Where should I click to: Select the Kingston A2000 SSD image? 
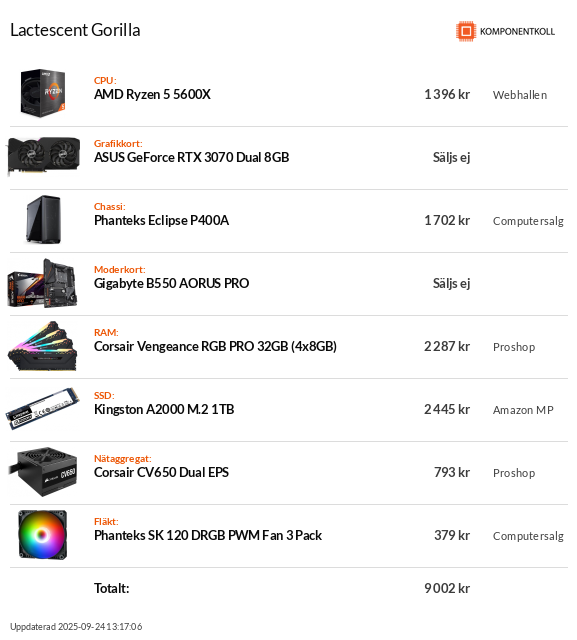tap(42, 409)
